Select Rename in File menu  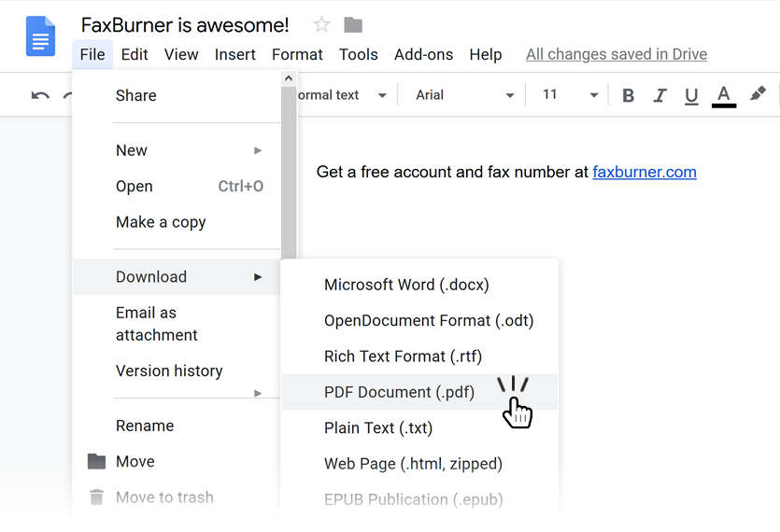(177, 426)
